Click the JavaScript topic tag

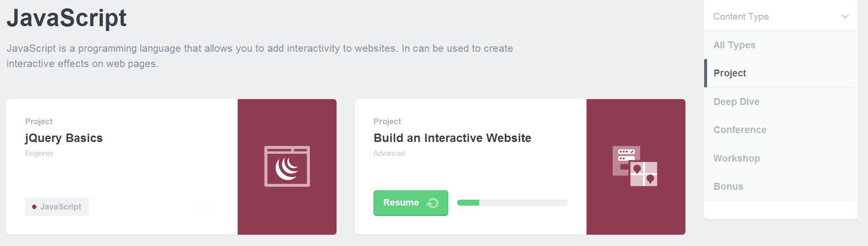click(57, 207)
